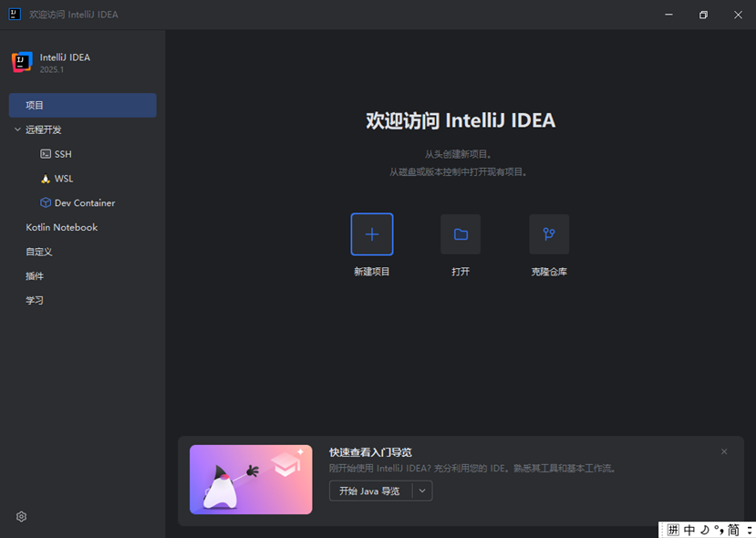This screenshot has width=756, height=538.
Task: Click the 开始 Java 导览 button
Action: coord(370,491)
